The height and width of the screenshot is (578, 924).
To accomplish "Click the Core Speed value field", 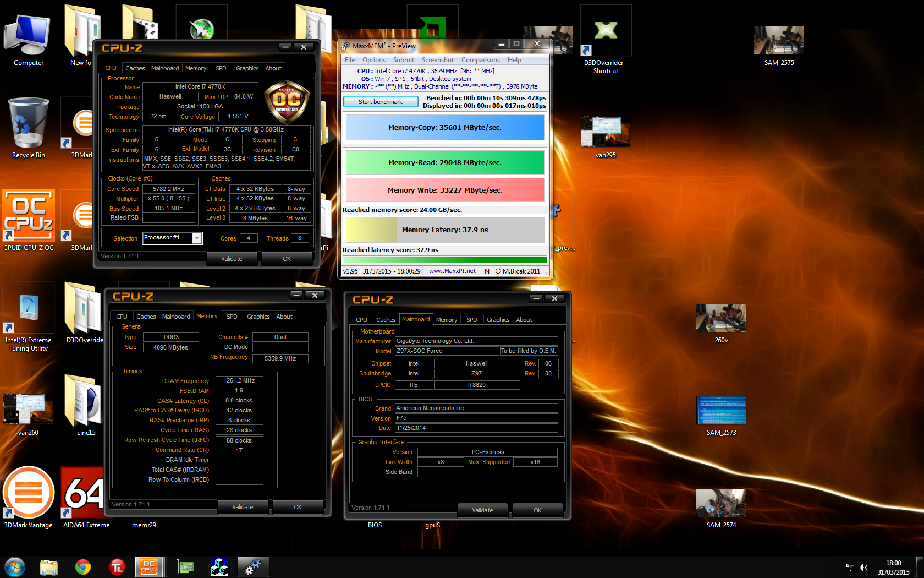I will pos(169,189).
